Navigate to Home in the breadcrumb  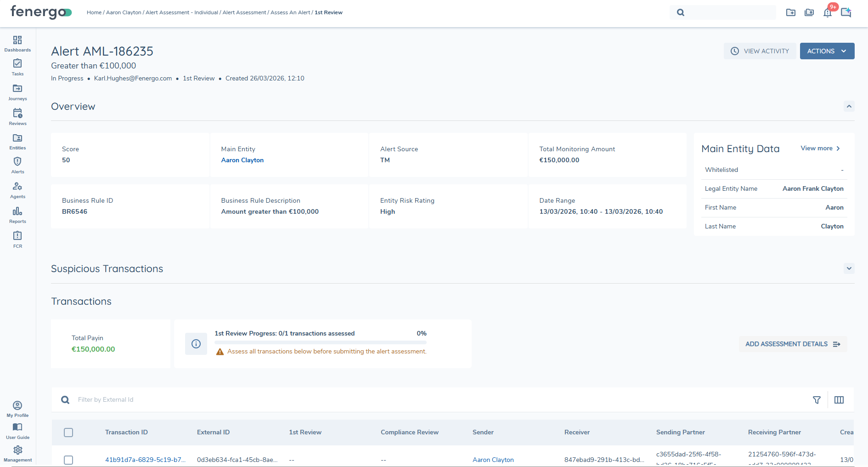coord(94,12)
